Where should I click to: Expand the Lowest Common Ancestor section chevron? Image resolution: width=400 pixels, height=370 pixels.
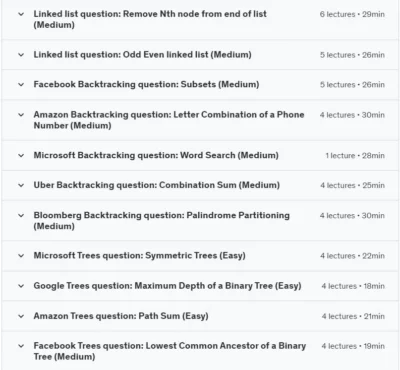coord(21,346)
